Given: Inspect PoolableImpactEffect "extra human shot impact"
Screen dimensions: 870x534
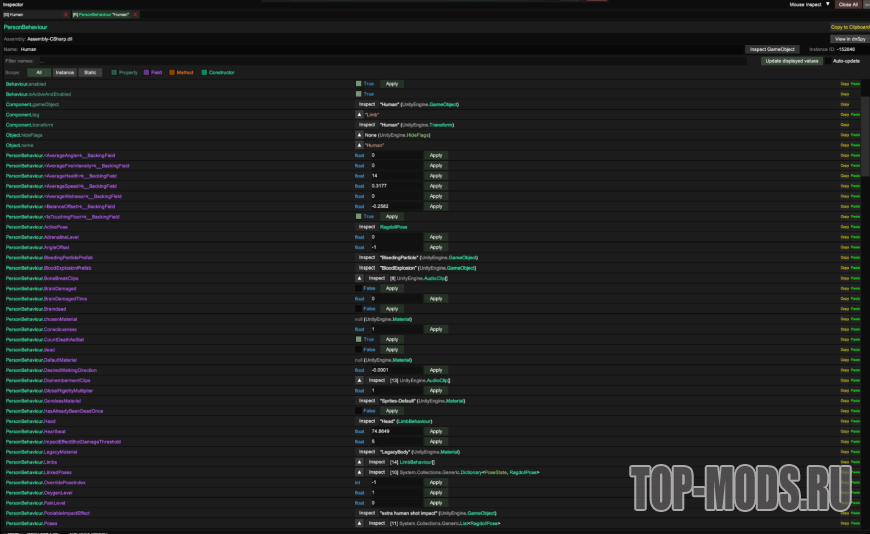Looking at the screenshot, I should tap(367, 513).
